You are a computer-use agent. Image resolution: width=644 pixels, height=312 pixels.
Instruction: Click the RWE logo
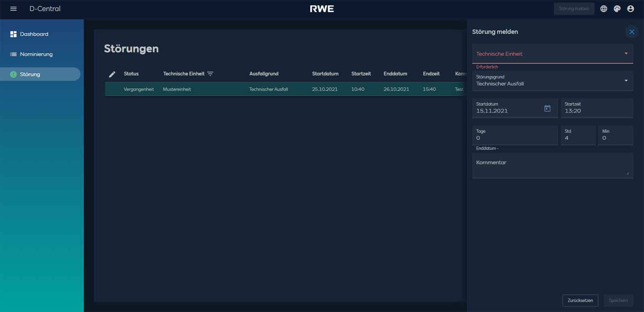tap(322, 9)
